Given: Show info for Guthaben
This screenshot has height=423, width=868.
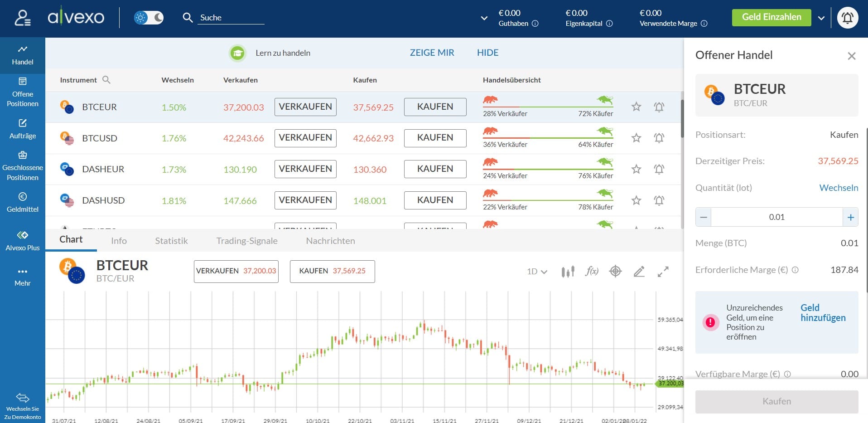Looking at the screenshot, I should [535, 24].
